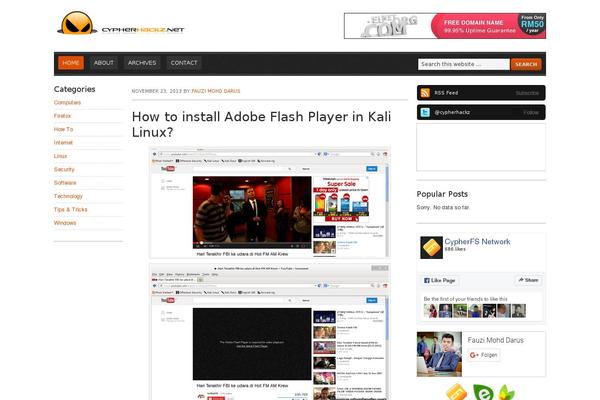Click the Google+ icon beside Folgen

click(474, 355)
